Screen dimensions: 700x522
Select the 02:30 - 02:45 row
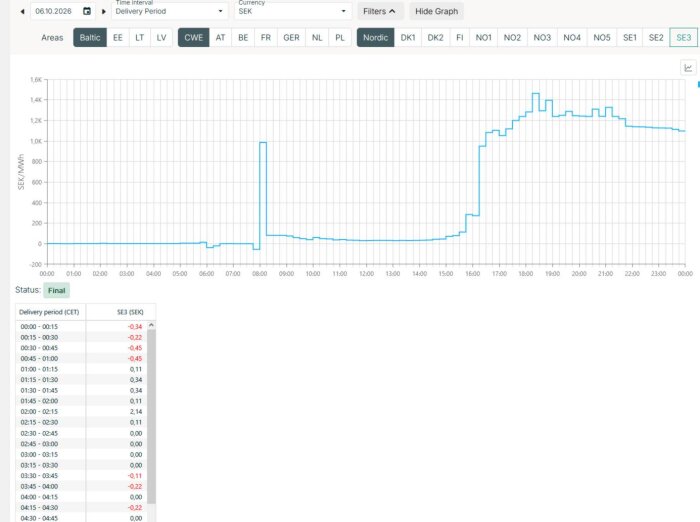pos(82,433)
